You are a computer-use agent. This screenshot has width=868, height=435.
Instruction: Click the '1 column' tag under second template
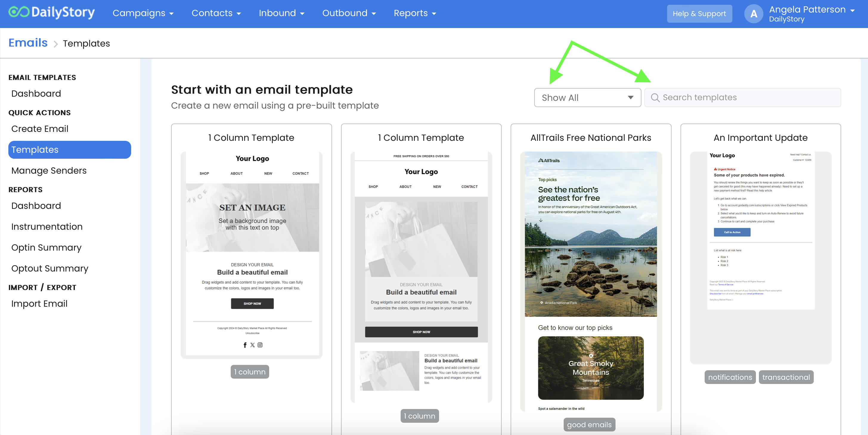pos(419,416)
